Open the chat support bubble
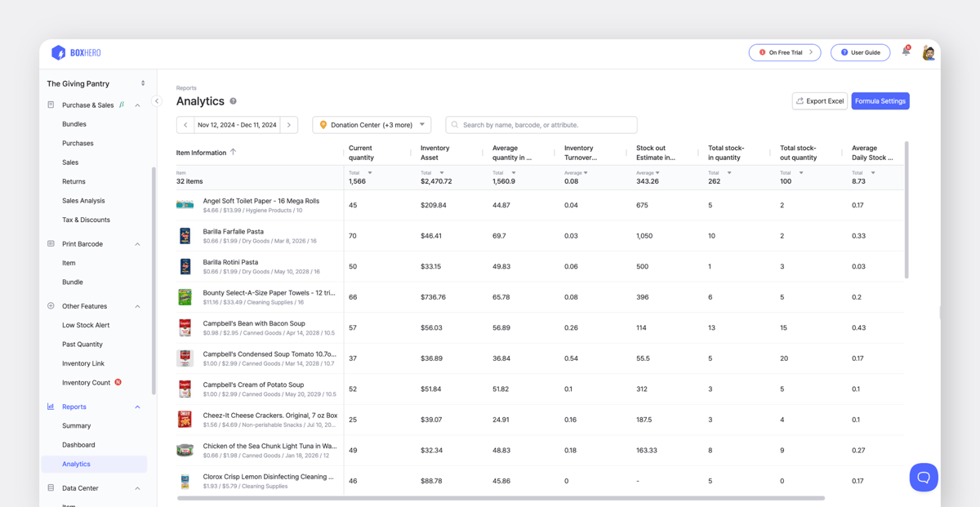980x507 pixels. (924, 477)
